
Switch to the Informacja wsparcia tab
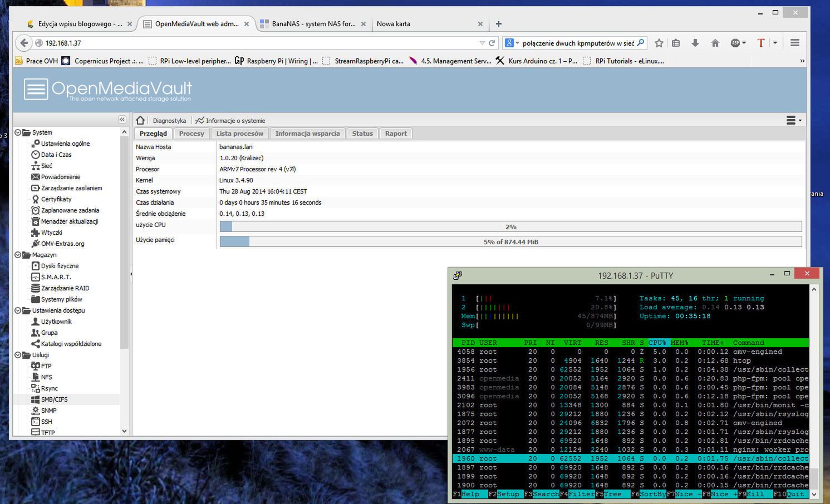[307, 134]
